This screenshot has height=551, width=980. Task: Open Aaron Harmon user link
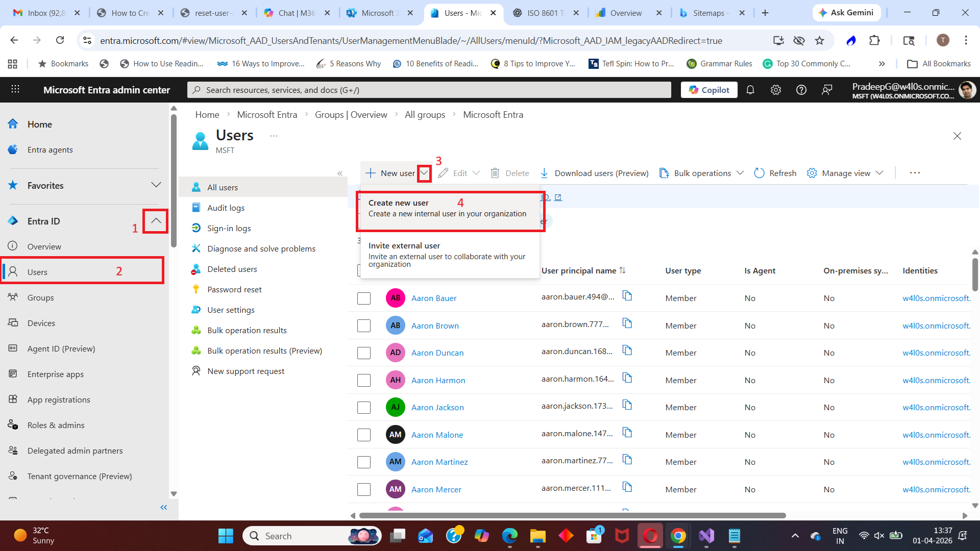pos(438,380)
